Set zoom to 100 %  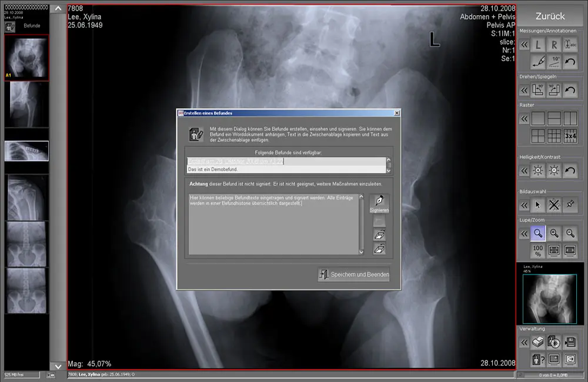tap(538, 251)
